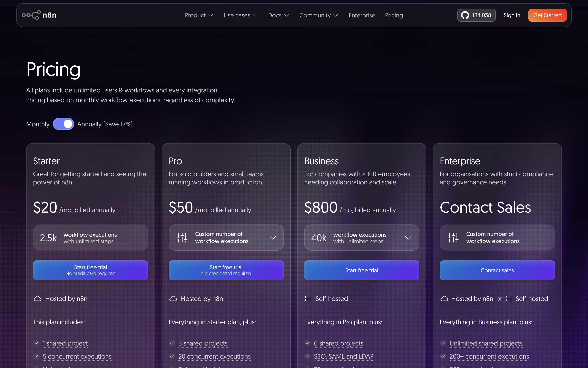Click the Contact Sales price heading

point(485,207)
